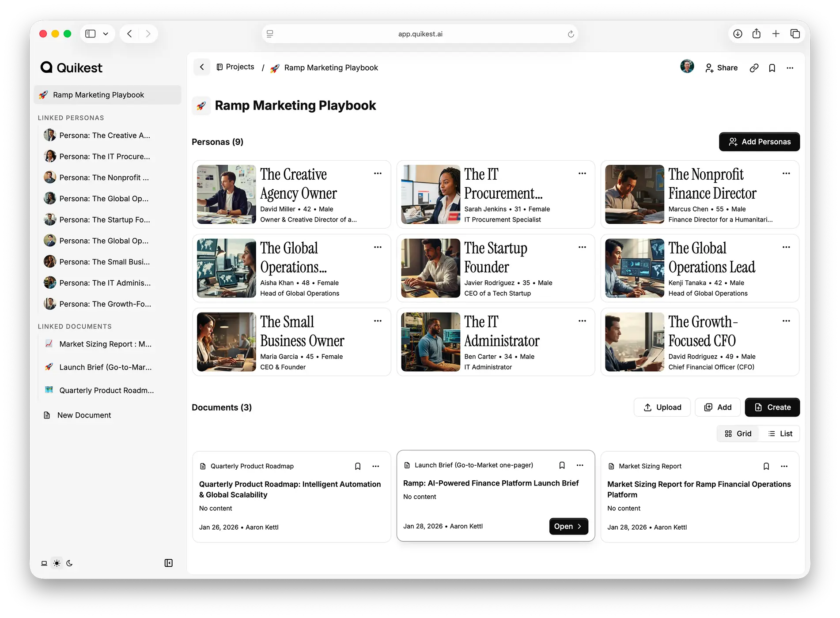Bookmark the Launch Brief document
The height and width of the screenshot is (618, 840).
(562, 465)
